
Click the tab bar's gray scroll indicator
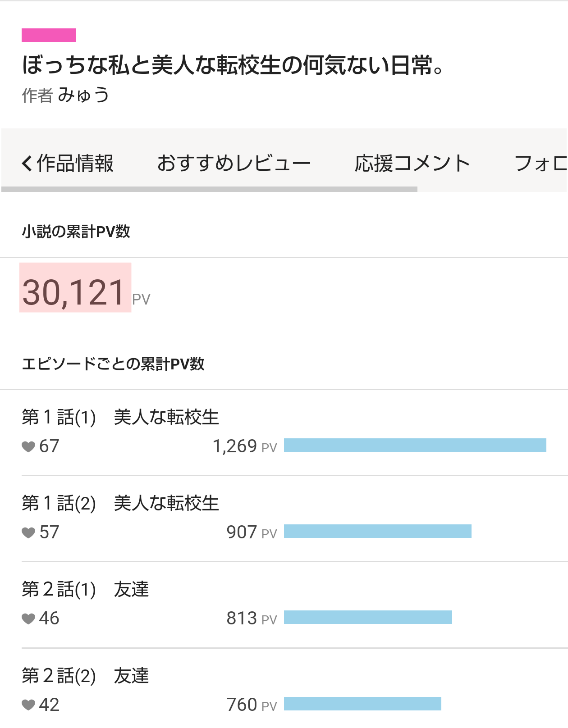210,189
